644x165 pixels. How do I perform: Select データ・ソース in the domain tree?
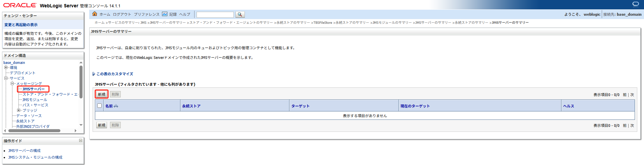click(x=29, y=116)
